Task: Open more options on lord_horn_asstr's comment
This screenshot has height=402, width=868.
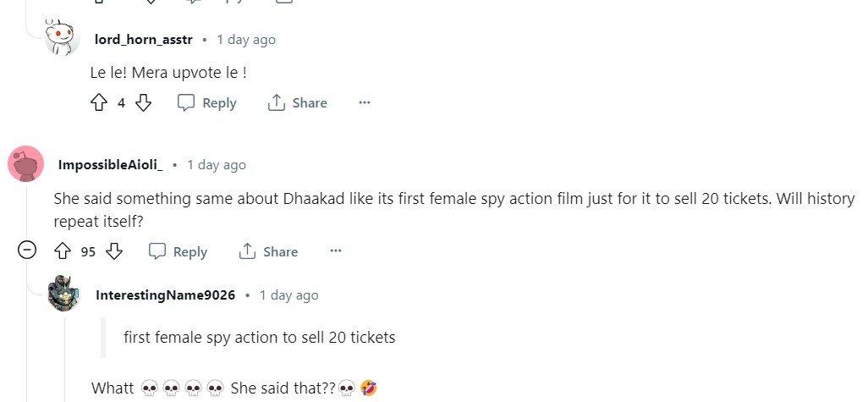Action: click(x=365, y=103)
